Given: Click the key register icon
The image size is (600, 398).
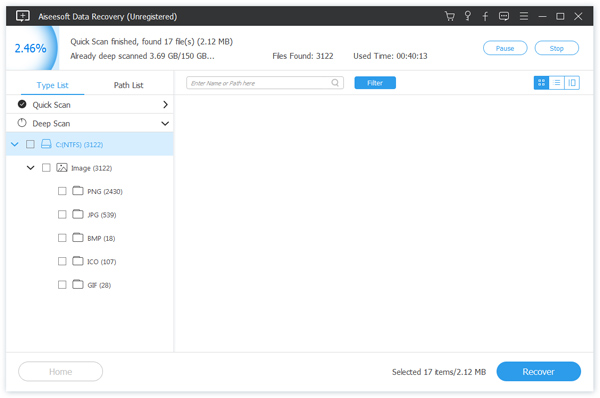Looking at the screenshot, I should [467, 16].
